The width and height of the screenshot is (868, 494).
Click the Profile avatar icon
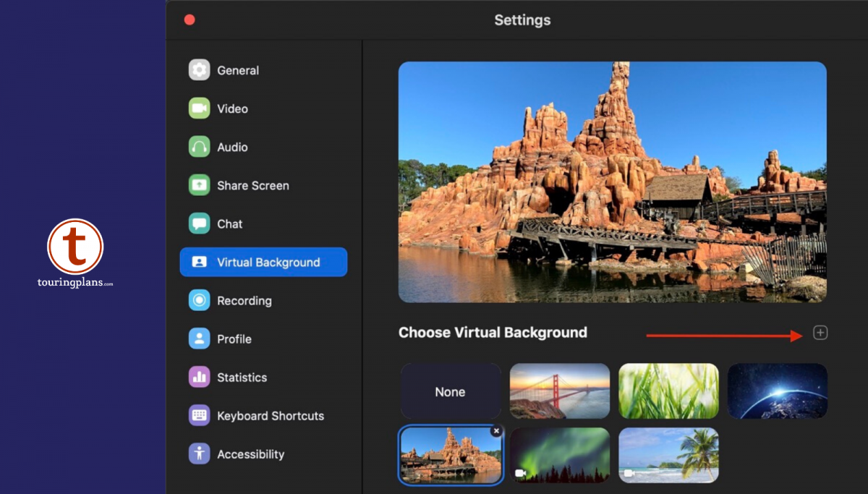tap(199, 338)
